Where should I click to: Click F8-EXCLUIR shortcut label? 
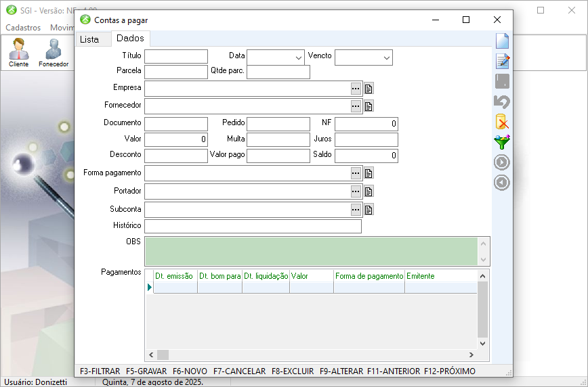click(293, 371)
